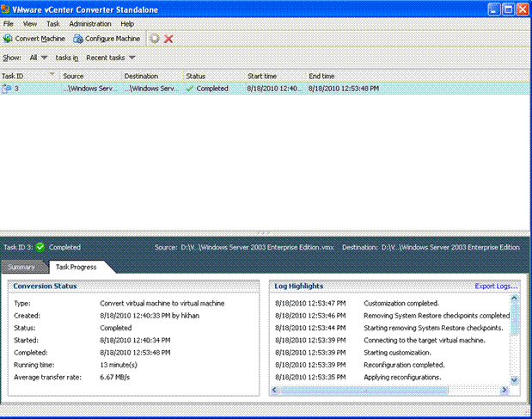Switch to the Summary tab
Image resolution: width=532 pixels, height=419 pixels.
click(22, 267)
